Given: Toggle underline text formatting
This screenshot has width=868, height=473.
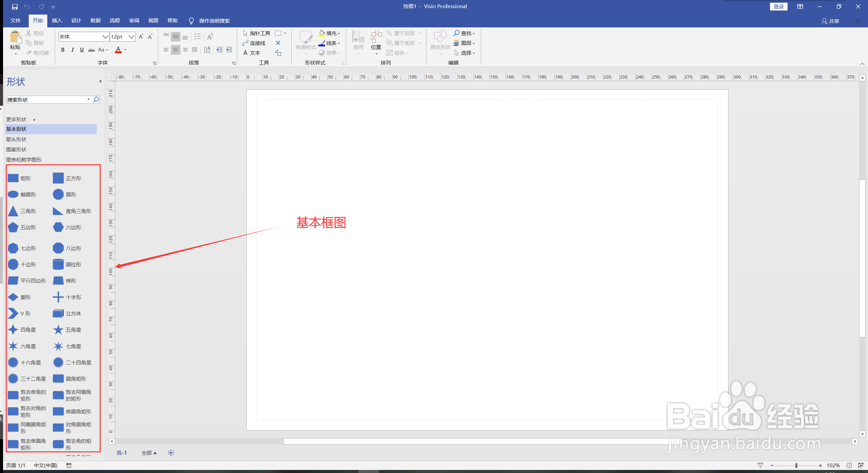Looking at the screenshot, I should [82, 50].
